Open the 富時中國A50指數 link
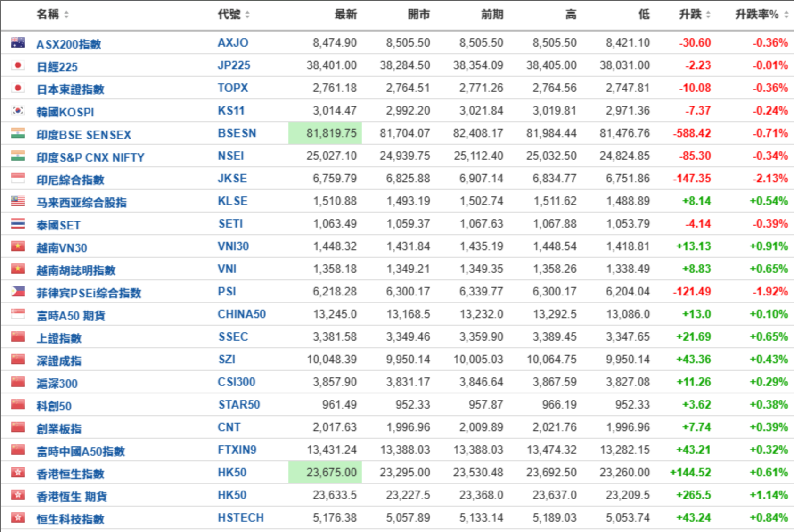 tap(81, 451)
